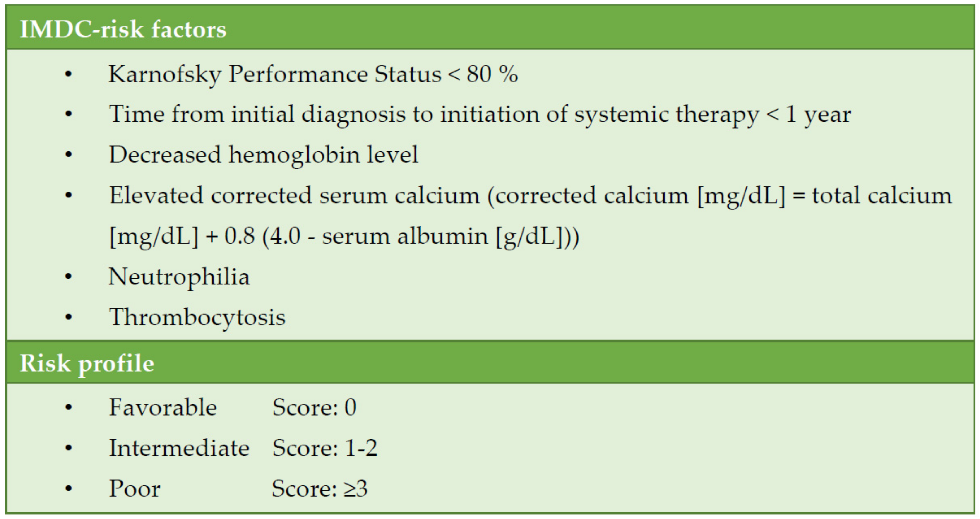
Task: Select the Thrombocytosis risk factor
Action: 197,317
